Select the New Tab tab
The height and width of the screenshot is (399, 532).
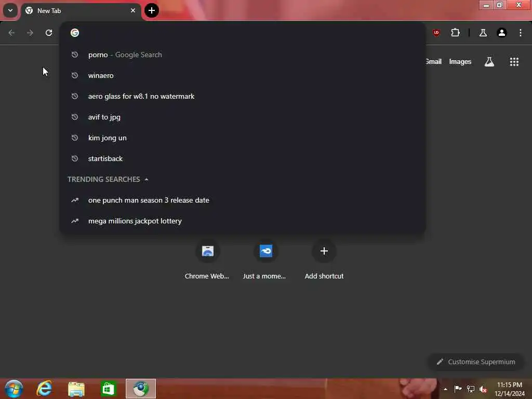coord(81,10)
